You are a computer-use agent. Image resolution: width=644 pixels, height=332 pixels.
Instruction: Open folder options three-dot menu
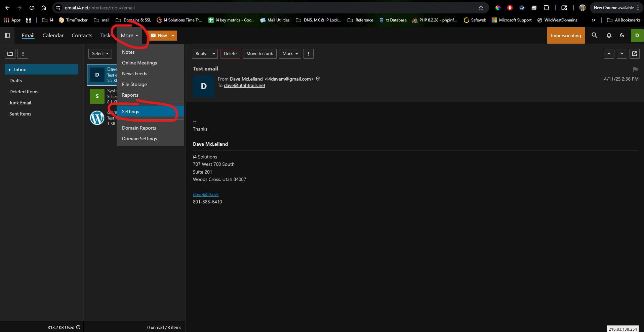click(23, 54)
